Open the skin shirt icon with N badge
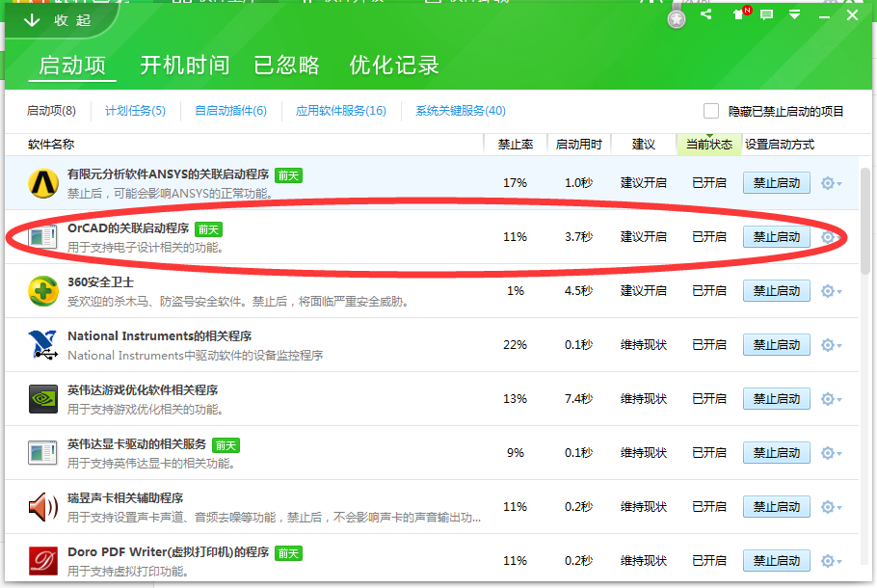Image resolution: width=877 pixels, height=588 pixels. (x=741, y=13)
